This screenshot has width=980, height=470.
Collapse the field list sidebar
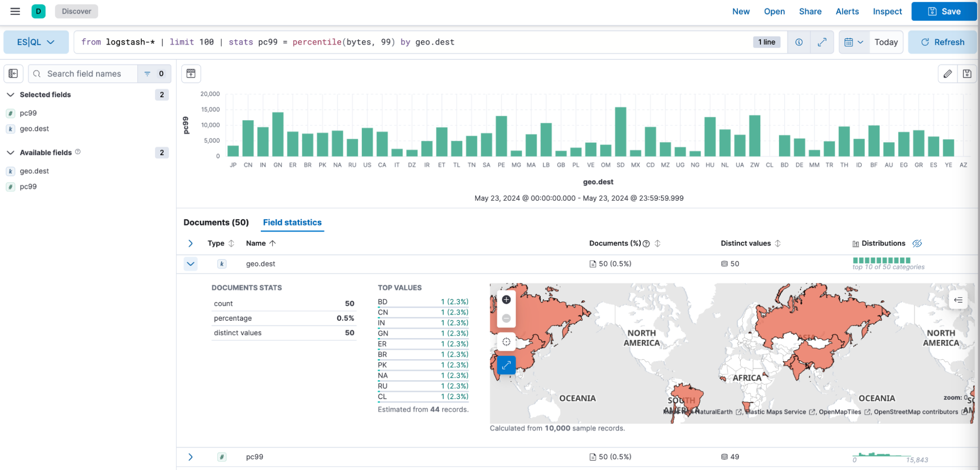point(13,74)
